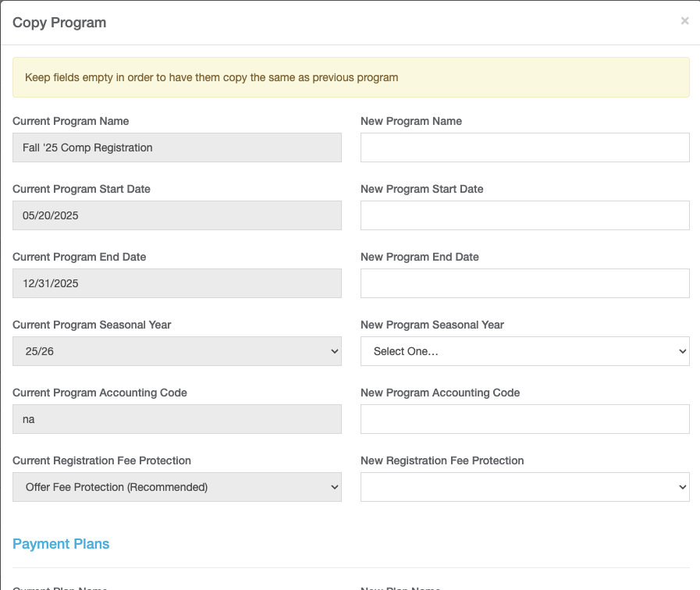Click the New Program Accounting Code field
Screen dimensions: 700x590
pos(524,419)
